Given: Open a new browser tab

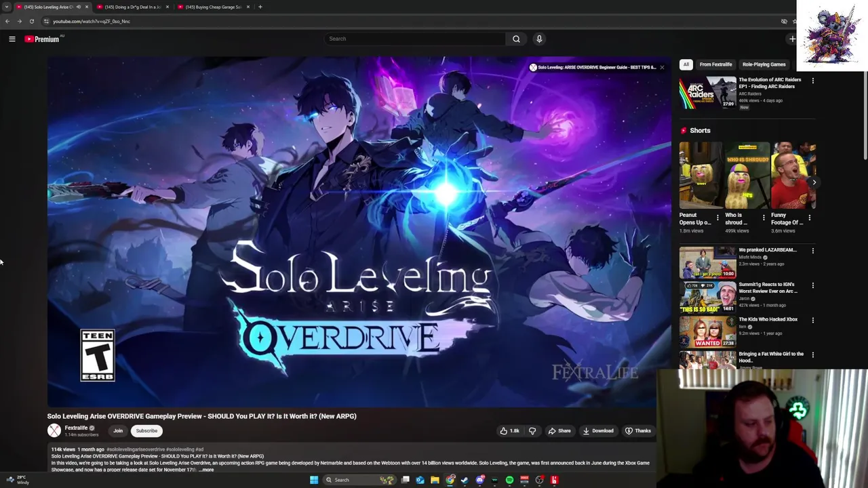Looking at the screenshot, I should (x=260, y=7).
